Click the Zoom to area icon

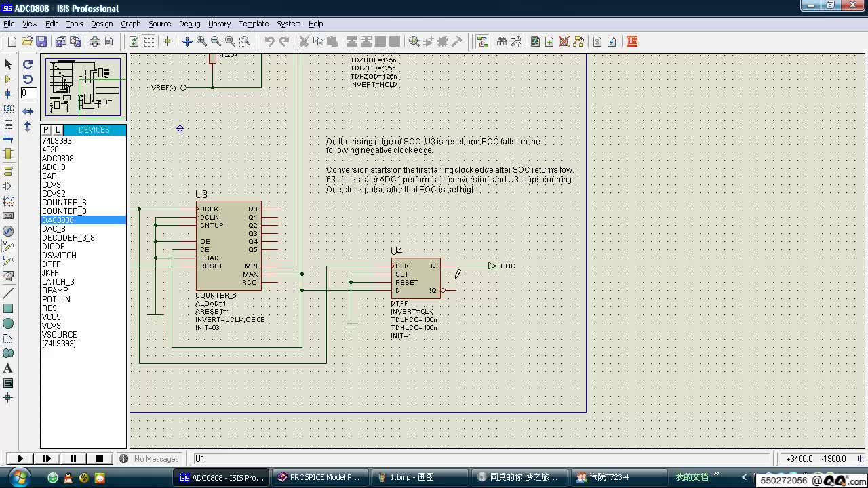point(245,41)
